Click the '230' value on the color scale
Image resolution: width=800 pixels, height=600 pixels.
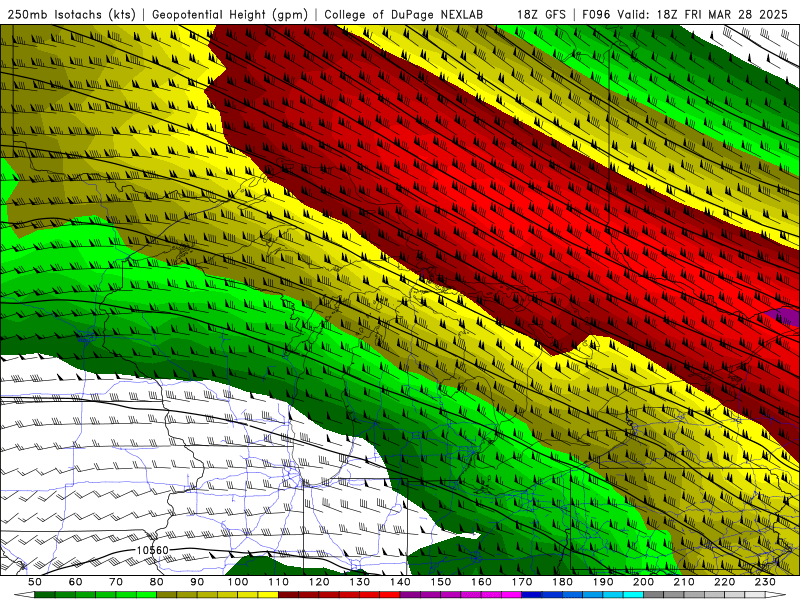point(765,582)
